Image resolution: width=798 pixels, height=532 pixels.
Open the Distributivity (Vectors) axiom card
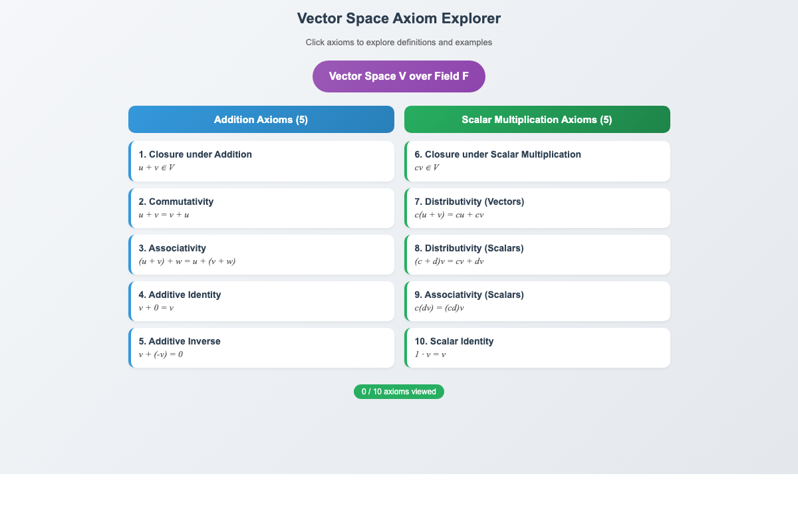pos(537,207)
